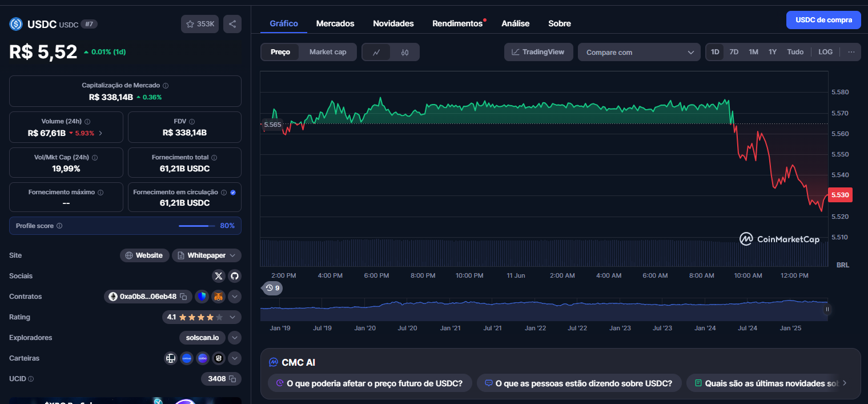Image resolution: width=868 pixels, height=404 pixels.
Task: Click the #7 rank badge
Action: [x=89, y=24]
